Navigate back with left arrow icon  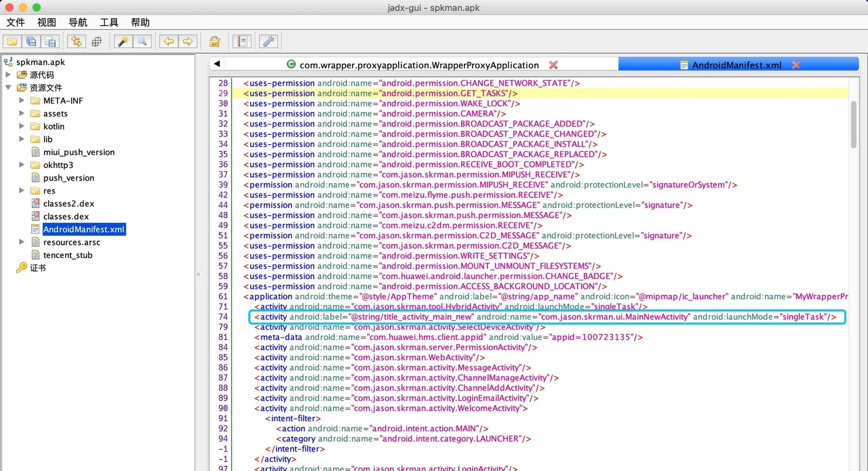169,42
